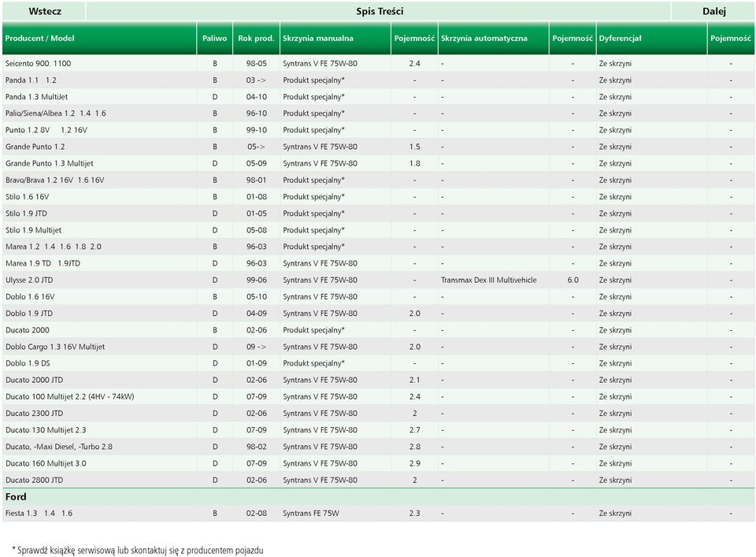Select the Punto 1.2 8V 1.2 16V row
Screen dimensions: 756x557
[x=379, y=130]
